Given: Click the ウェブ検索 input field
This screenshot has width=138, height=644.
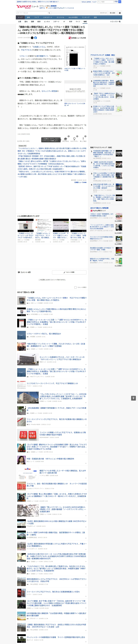Looking at the screenshot, I should pyautogui.click(x=105, y=2).
